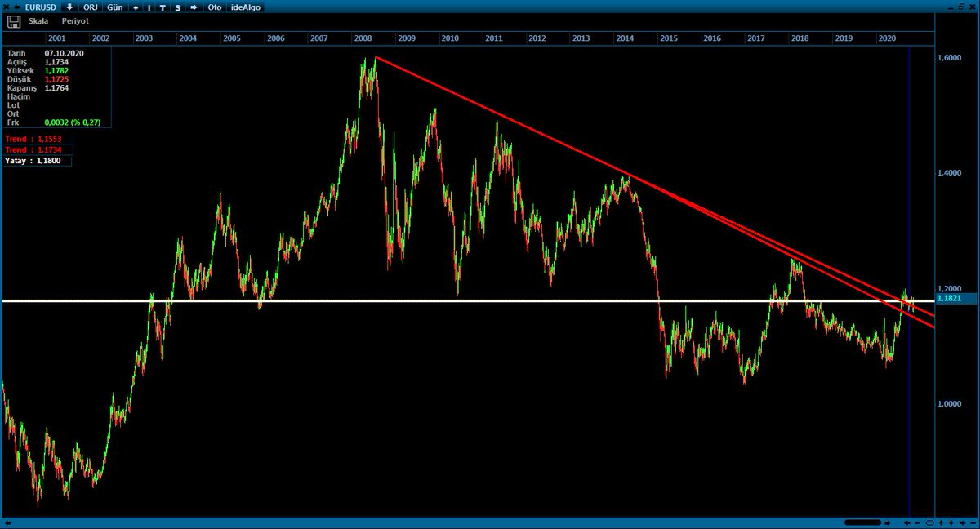Click the Düşük 1,1725 value in the info box
Image resolution: width=980 pixels, height=529 pixels.
tap(56, 79)
